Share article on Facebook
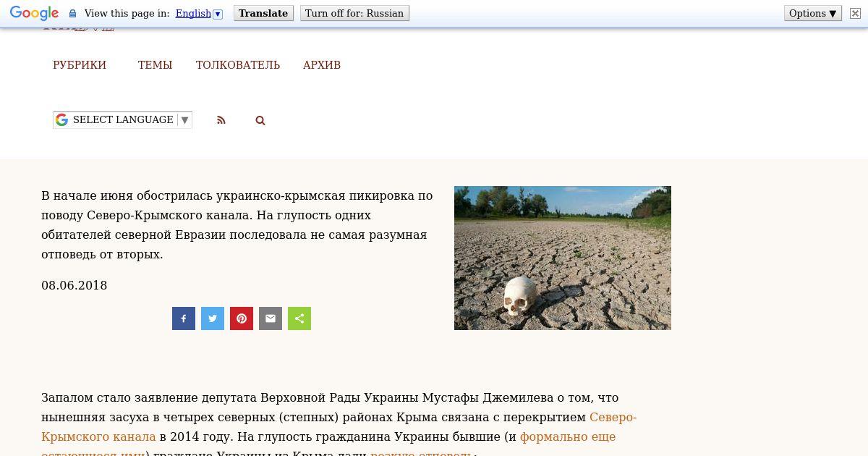Screen dimensions: 868x456 184,318
